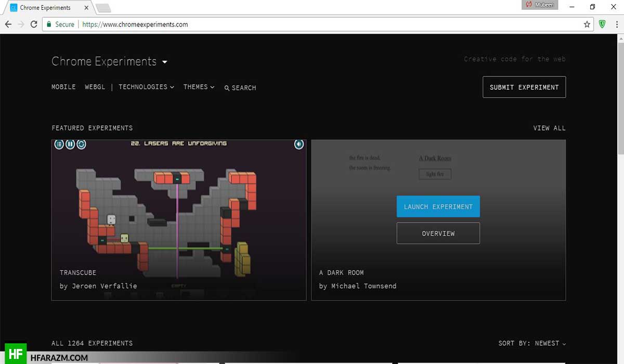The width and height of the screenshot is (624, 364).
Task: Click 'A DARK ROOM' title text
Action: tap(341, 272)
